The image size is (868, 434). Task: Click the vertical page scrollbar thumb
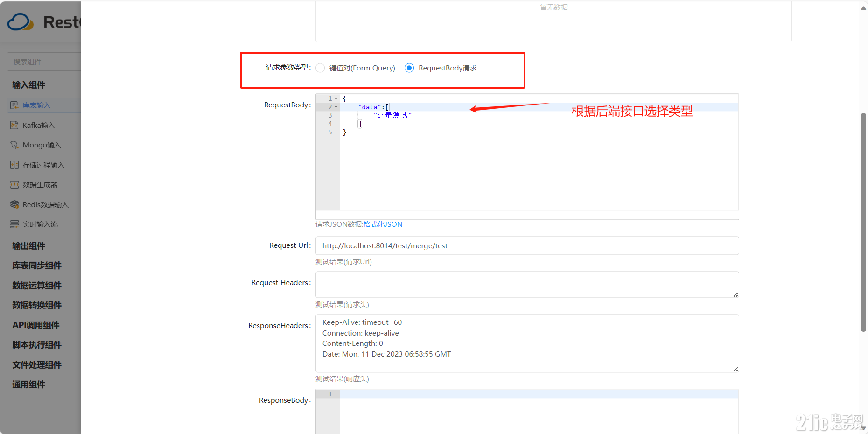pos(864,222)
